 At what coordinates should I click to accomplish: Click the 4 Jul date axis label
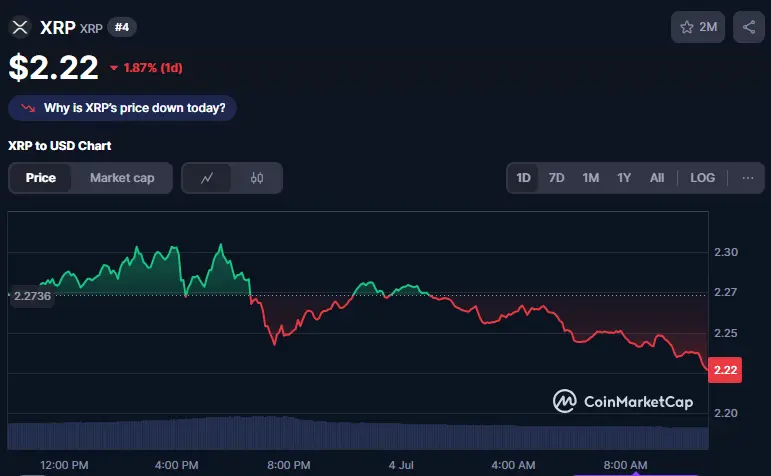click(x=401, y=465)
